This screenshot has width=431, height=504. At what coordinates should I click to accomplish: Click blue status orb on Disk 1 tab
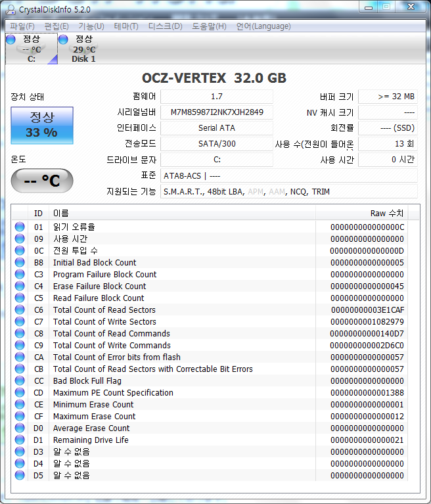point(63,39)
